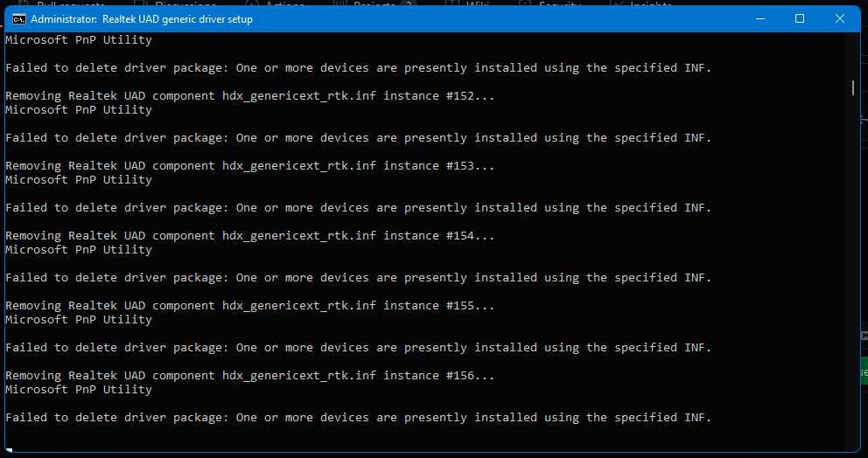
Task: Click the console vertical scrollbar thumb
Action: [x=853, y=87]
